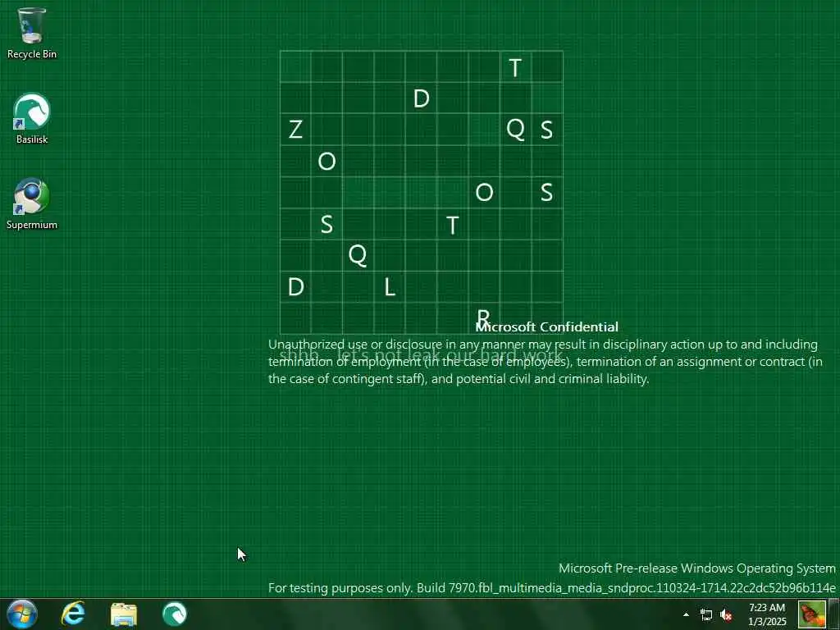Select the Basilisk desktop shortcut
Image resolution: width=840 pixels, height=630 pixels.
tap(32, 118)
